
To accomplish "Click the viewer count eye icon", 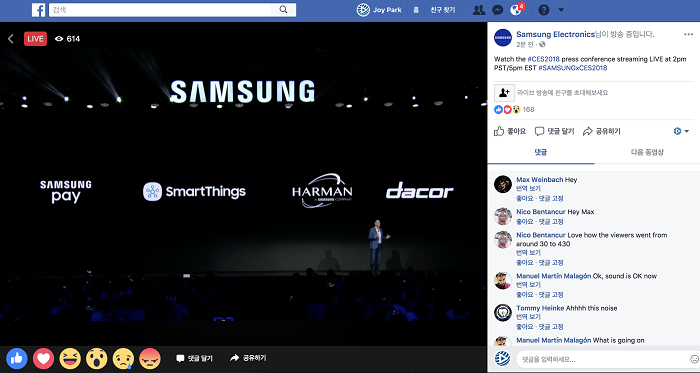I will point(59,39).
